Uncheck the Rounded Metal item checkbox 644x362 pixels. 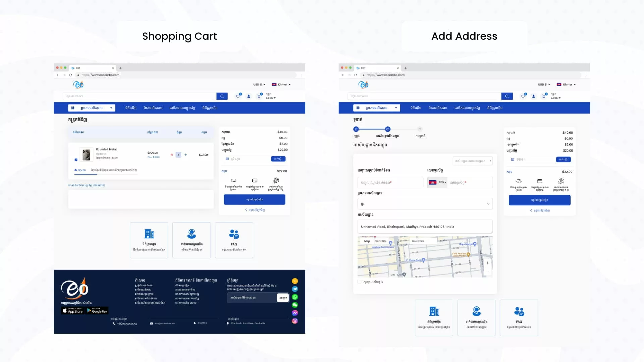pyautogui.click(x=76, y=160)
